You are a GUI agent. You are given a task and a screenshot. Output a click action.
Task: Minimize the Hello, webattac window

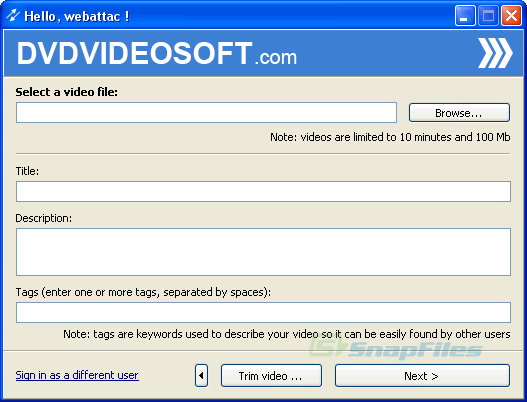(465, 15)
